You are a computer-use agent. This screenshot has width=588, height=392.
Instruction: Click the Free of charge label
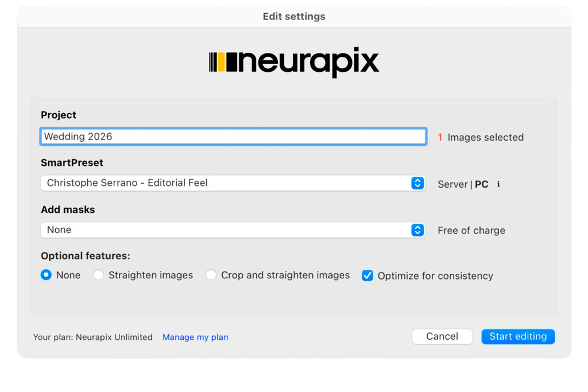pyautogui.click(x=471, y=230)
